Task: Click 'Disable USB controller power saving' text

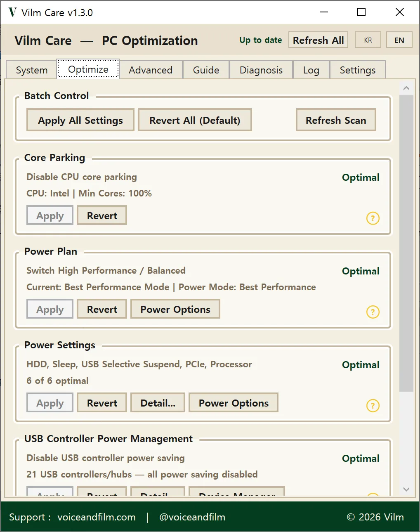Action: coord(106,458)
